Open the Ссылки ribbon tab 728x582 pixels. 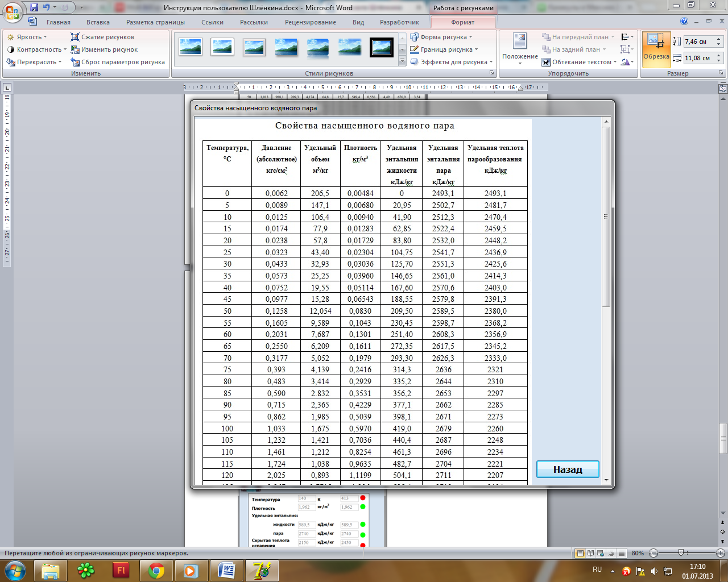pyautogui.click(x=212, y=22)
